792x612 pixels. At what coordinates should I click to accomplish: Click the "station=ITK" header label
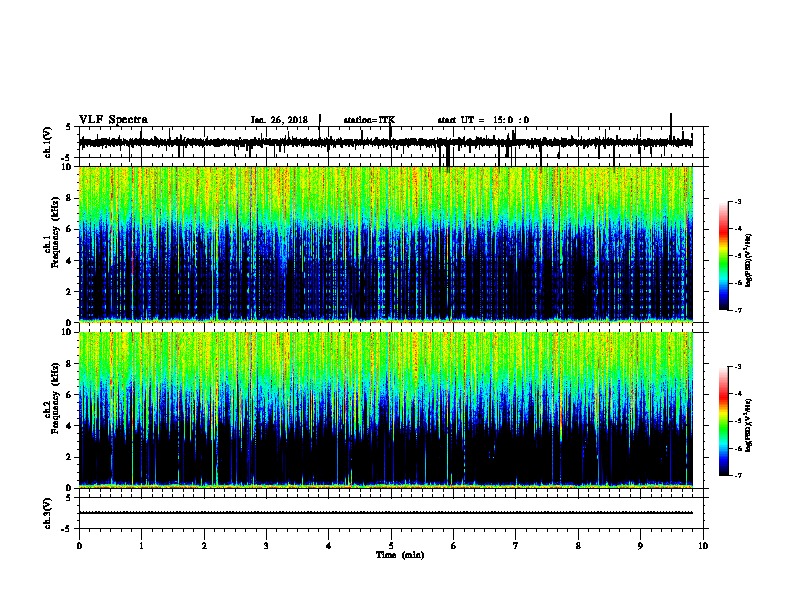[x=369, y=120]
